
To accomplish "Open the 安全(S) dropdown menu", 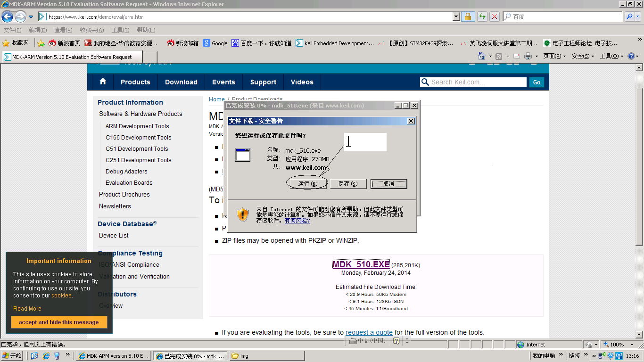I will tap(583, 56).
